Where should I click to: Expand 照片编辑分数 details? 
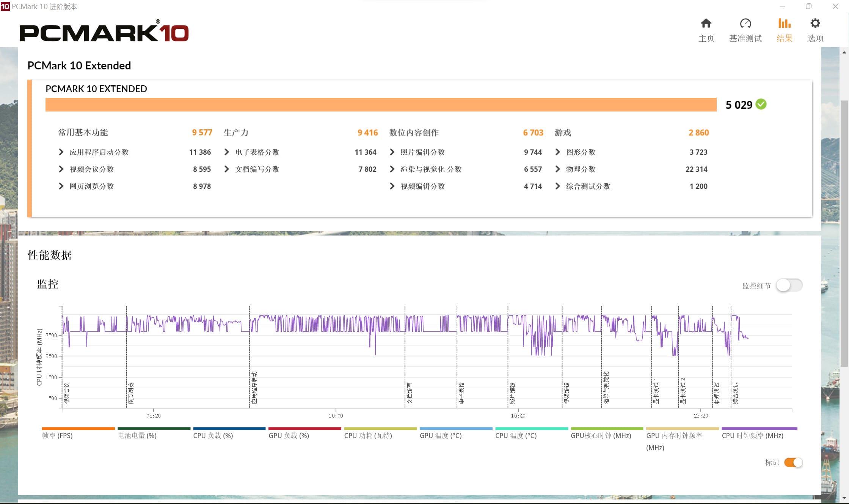coord(392,152)
